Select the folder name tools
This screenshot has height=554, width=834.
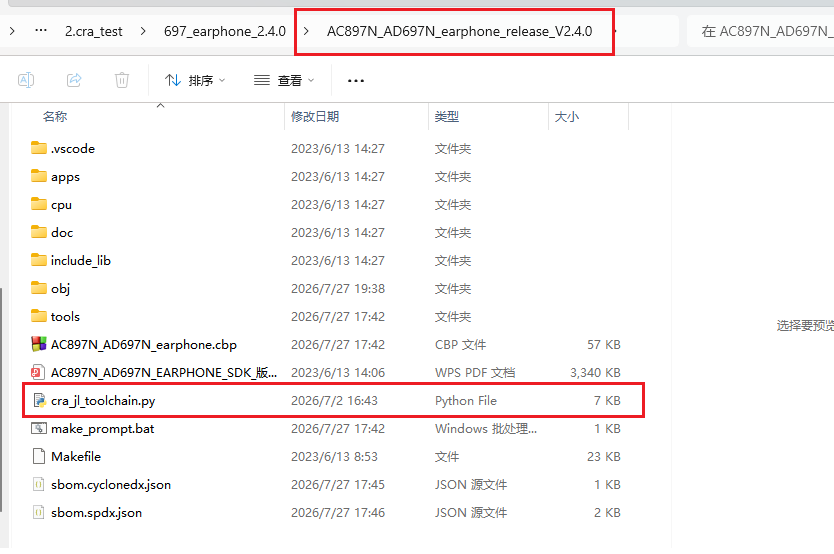click(x=65, y=316)
